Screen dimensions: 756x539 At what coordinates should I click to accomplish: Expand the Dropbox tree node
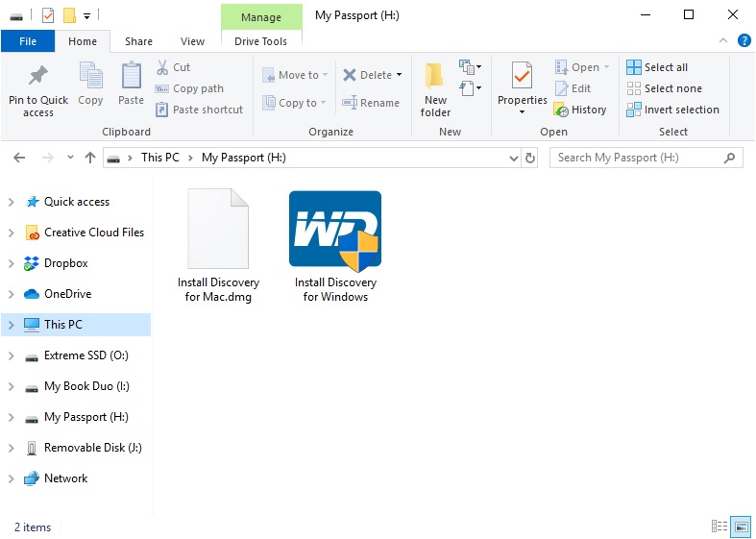(12, 263)
